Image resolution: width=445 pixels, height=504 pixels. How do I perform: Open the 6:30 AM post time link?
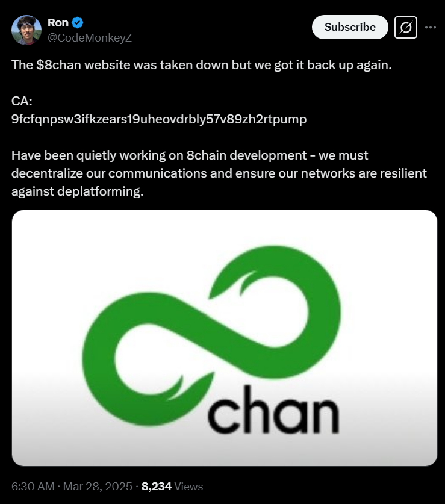click(x=33, y=487)
